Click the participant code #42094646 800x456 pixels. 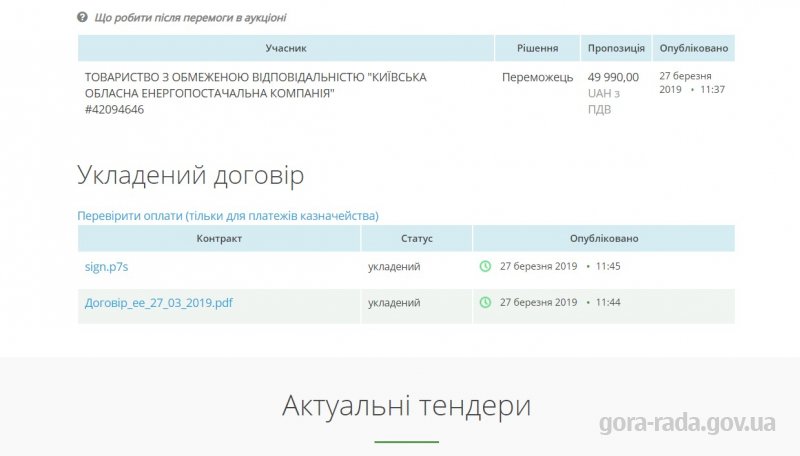[x=114, y=110]
